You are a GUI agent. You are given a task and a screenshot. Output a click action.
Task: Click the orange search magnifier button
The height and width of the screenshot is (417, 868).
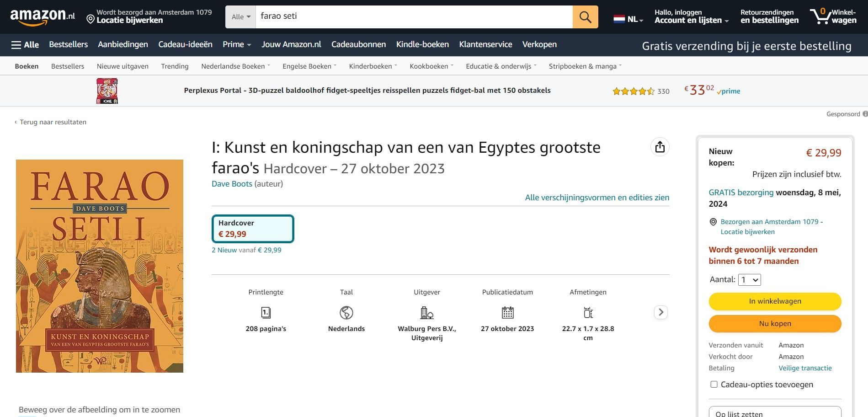coord(585,17)
